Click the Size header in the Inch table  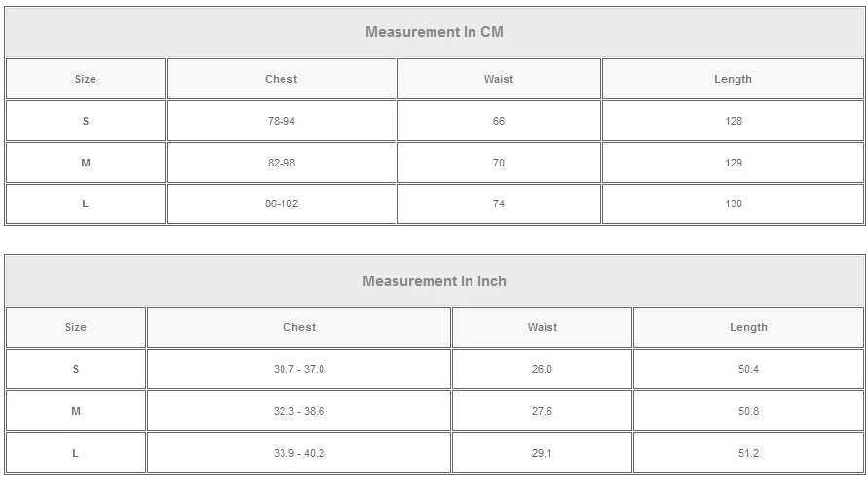point(76,328)
